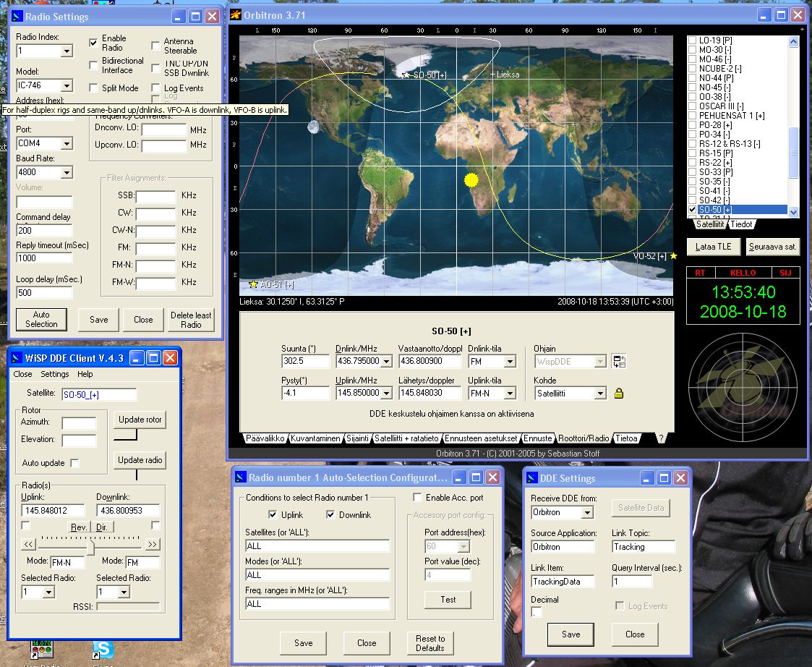Image resolution: width=812 pixels, height=667 pixels.
Task: Click the question mark help tab
Action: 660,438
